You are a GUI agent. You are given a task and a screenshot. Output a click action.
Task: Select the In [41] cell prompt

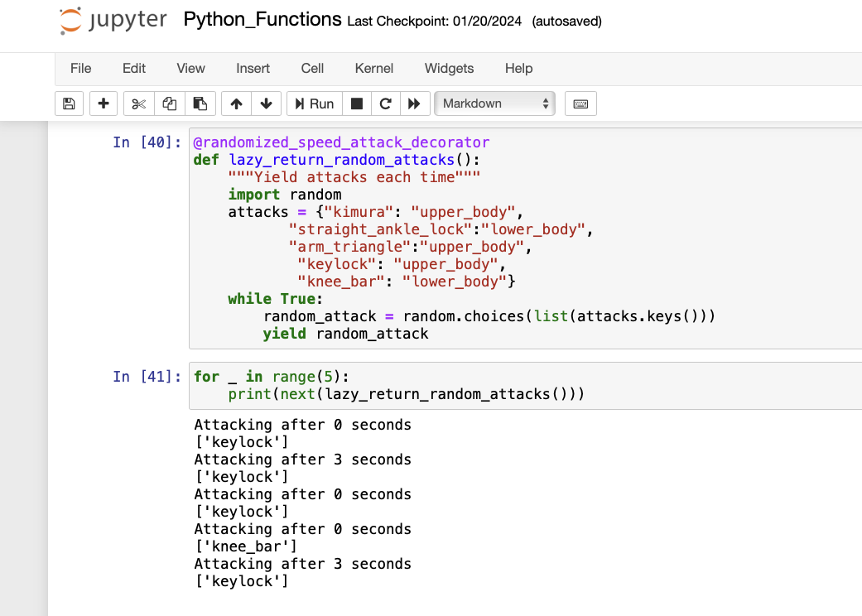147,377
